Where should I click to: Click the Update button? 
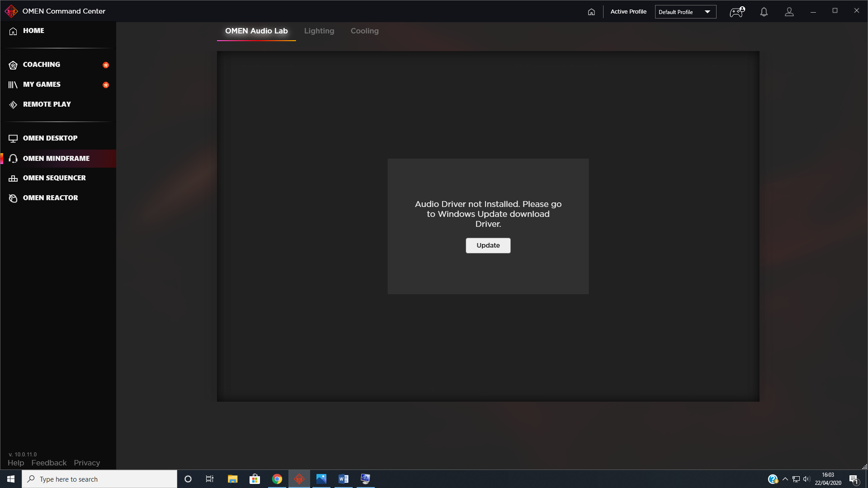point(488,245)
